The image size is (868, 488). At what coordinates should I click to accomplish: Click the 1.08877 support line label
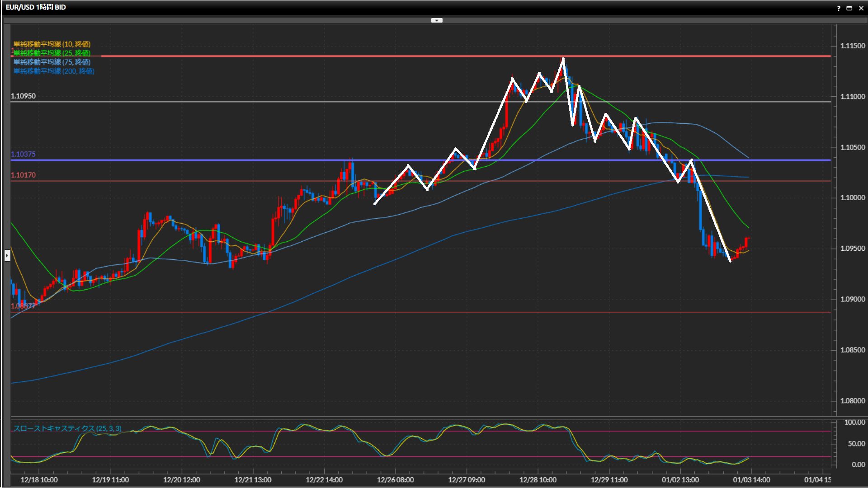[x=23, y=306]
